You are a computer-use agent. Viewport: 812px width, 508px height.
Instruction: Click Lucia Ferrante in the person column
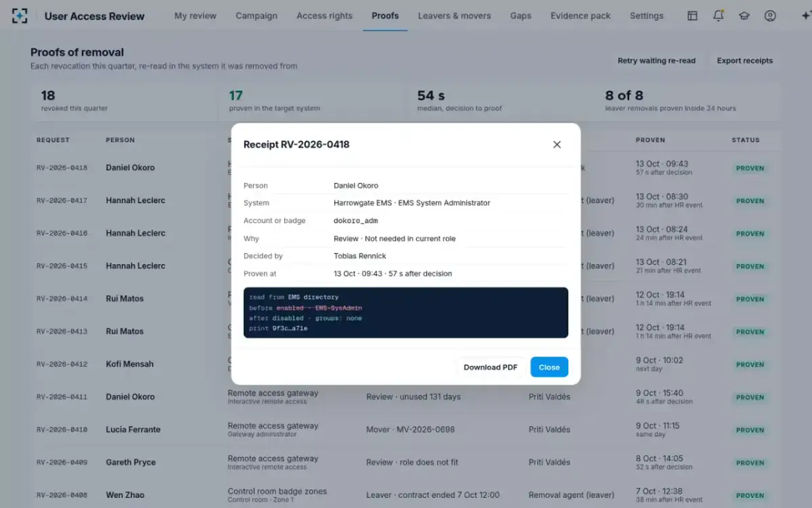[x=133, y=429]
